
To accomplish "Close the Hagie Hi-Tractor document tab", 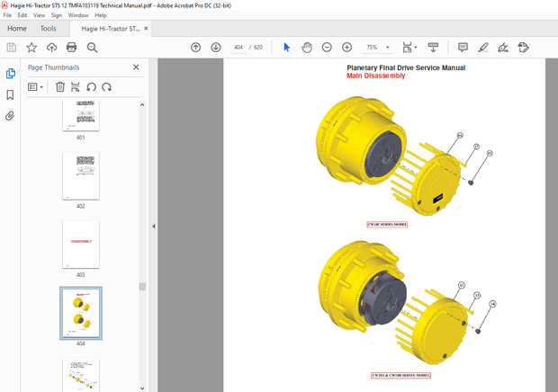I will click(x=146, y=29).
